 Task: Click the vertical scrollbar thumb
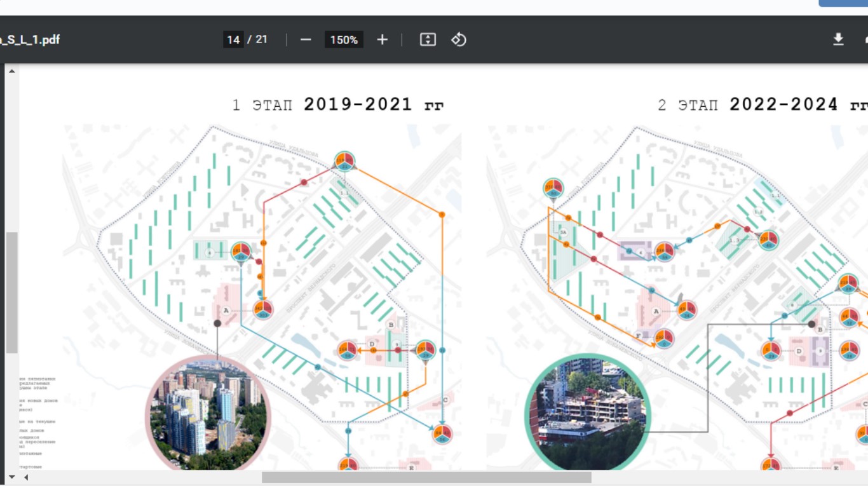point(11,292)
